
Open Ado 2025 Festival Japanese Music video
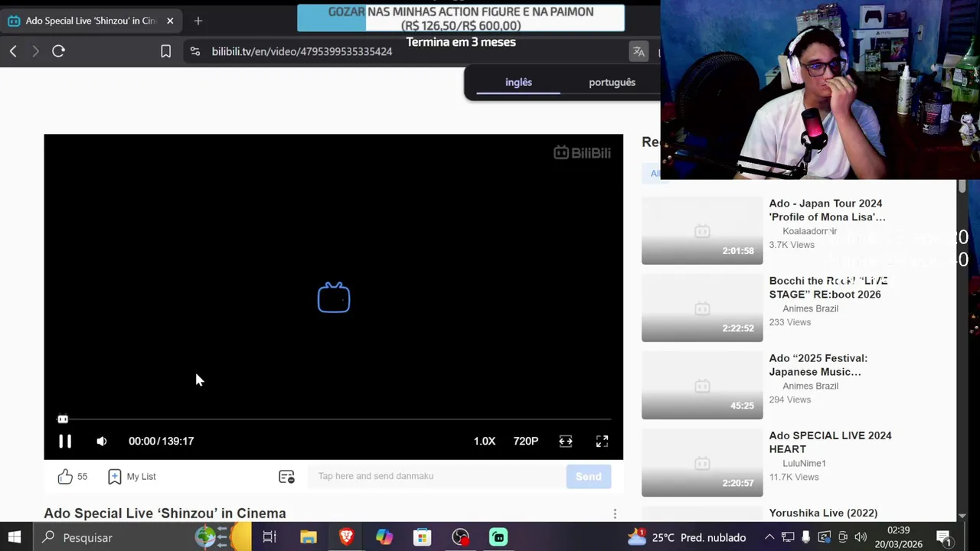coord(818,365)
